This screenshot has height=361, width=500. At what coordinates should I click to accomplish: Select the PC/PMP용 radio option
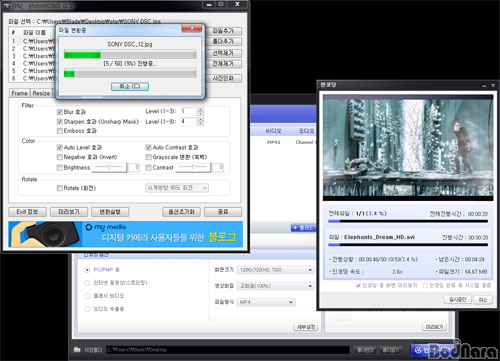tap(87, 270)
